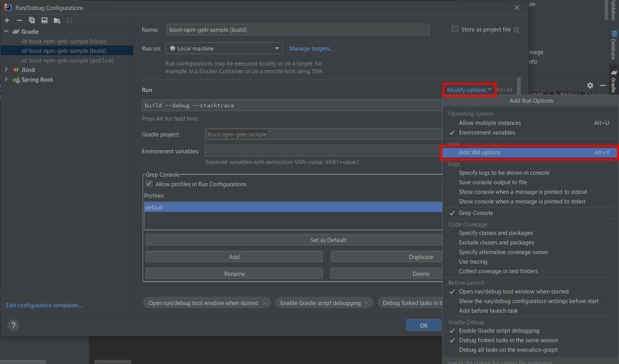Remove the 'Enable Gradle script debugging' chip
Viewport: 619px width, 364px height.
pos(367,303)
